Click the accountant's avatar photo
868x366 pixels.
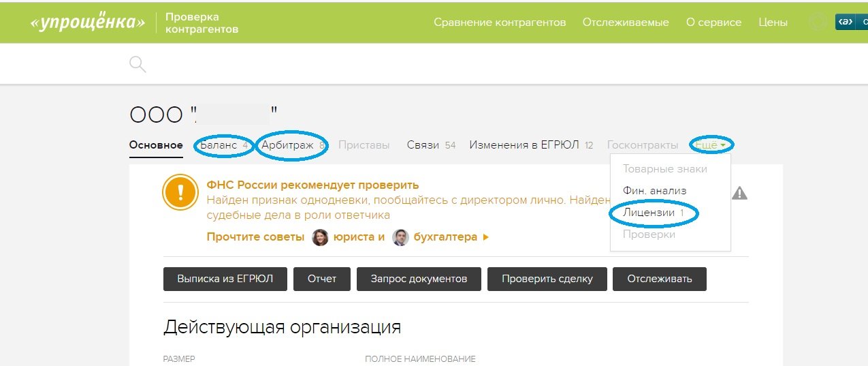click(x=400, y=237)
